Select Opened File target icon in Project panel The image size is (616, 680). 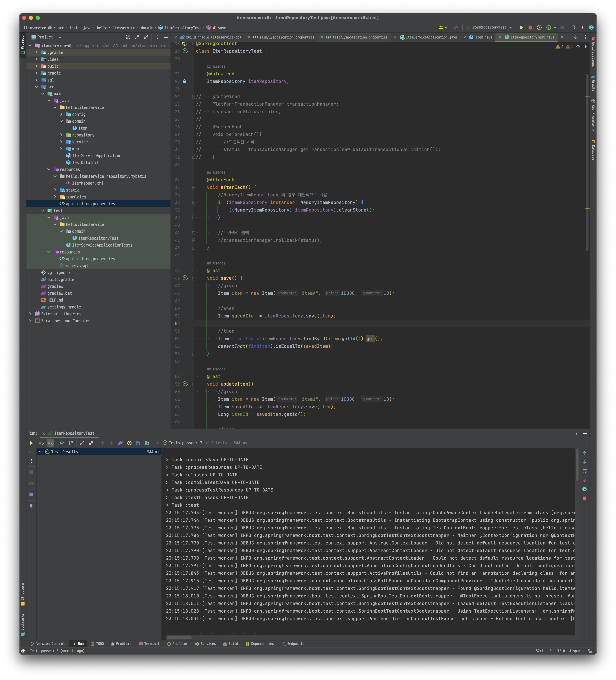[128, 37]
